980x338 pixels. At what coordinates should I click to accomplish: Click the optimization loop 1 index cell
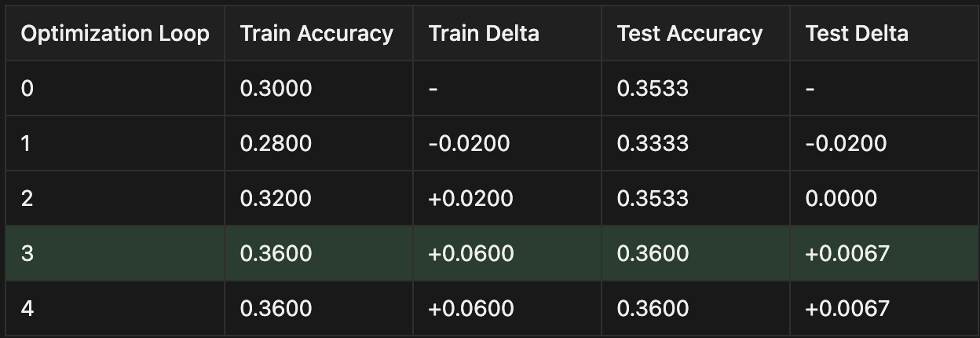(x=27, y=143)
